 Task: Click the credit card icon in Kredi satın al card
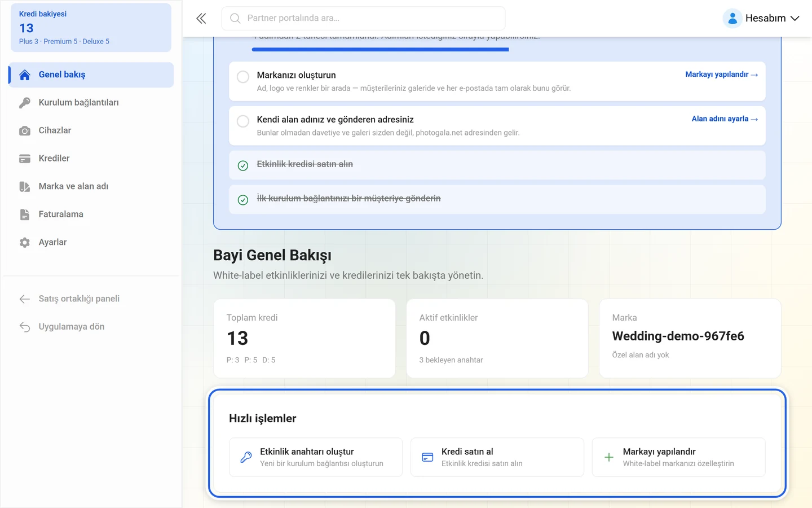tap(428, 457)
